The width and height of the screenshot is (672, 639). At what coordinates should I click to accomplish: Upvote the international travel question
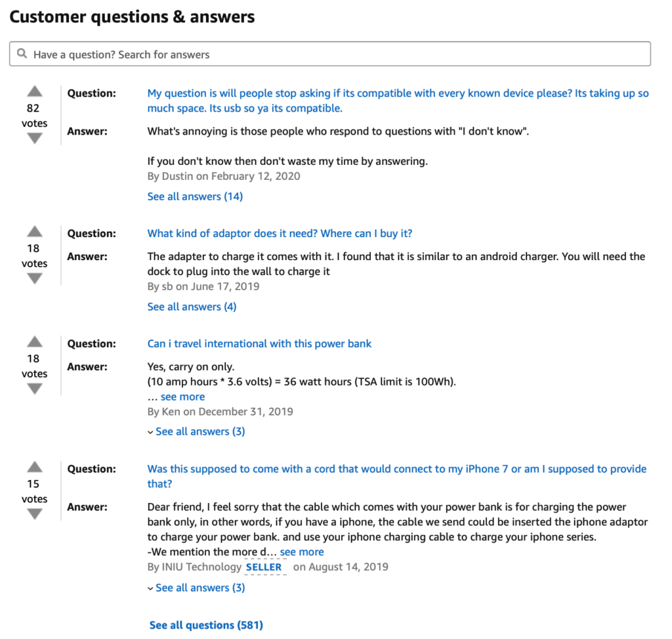point(35,342)
